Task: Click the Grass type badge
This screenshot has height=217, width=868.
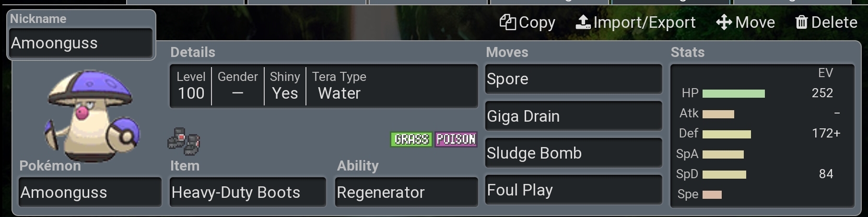Action: tap(411, 139)
